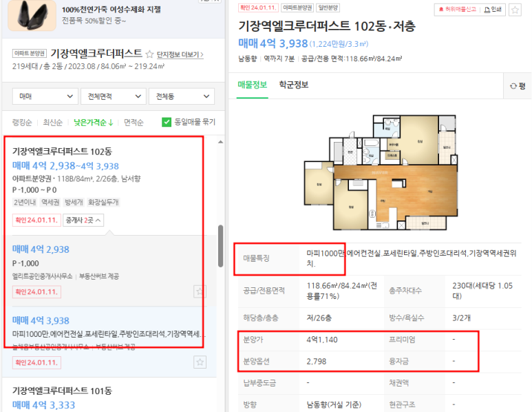Click the 2년이내 tag
Screen dimensions: 532x412
[x=25, y=203]
